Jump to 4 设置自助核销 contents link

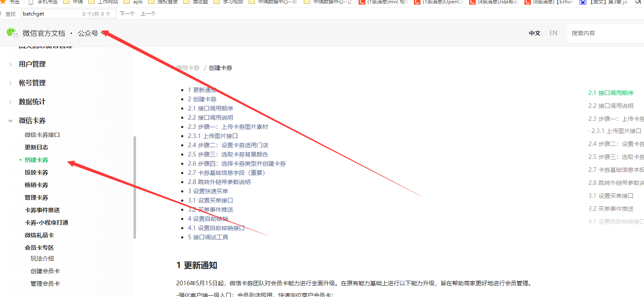tap(208, 219)
